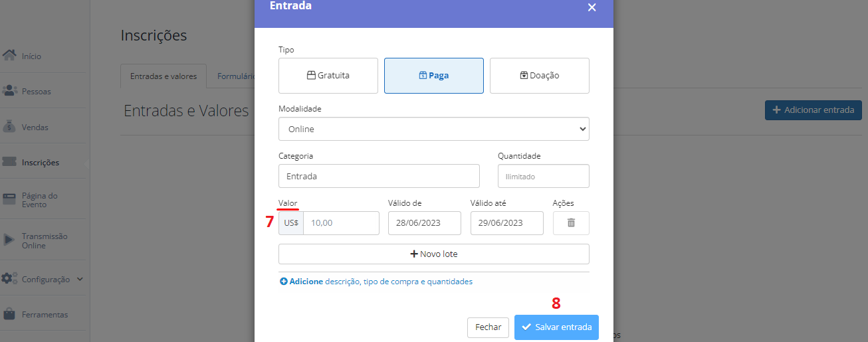Open Ferramentas toolbox icon
Viewport: 868px width, 342px height.
point(9,314)
